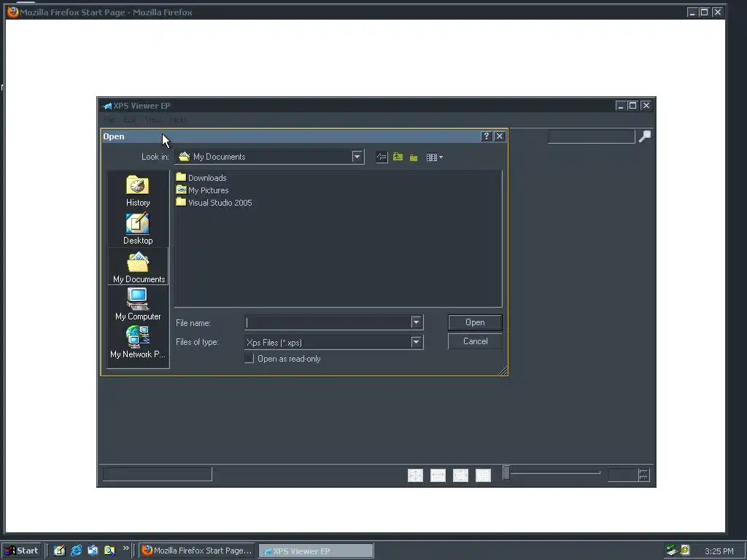Select the History shortcut in places bar
The image size is (747, 560).
(138, 191)
